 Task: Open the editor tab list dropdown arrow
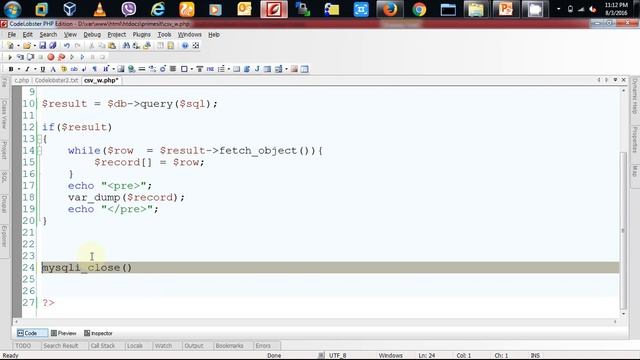coord(615,80)
